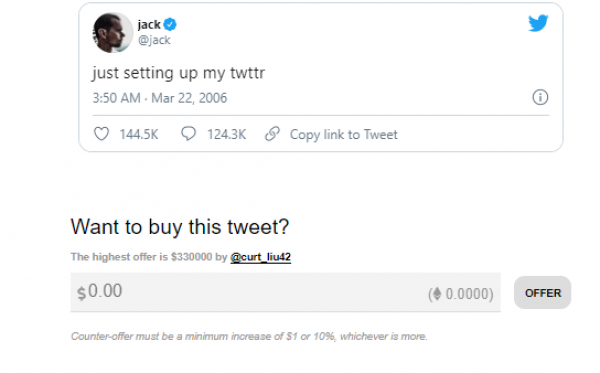Open the @curt_liu42 profile link
This screenshot has width=600, height=373.
point(260,257)
